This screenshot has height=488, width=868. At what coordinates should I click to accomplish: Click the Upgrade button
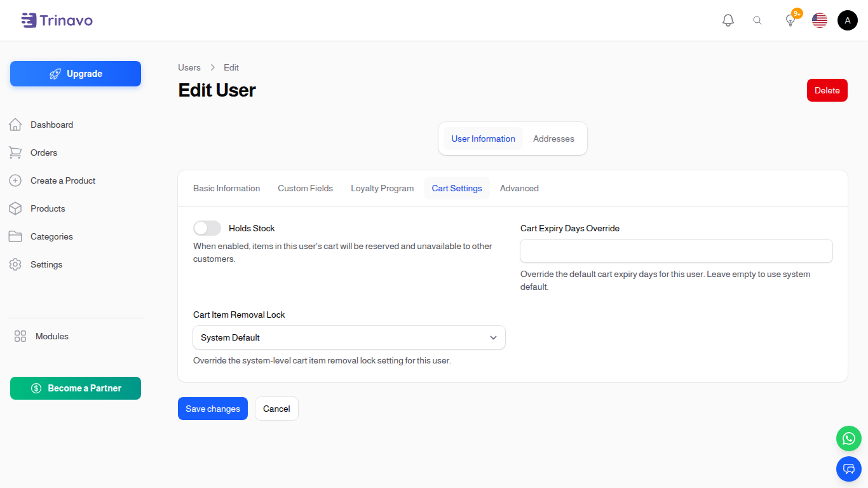(x=76, y=74)
